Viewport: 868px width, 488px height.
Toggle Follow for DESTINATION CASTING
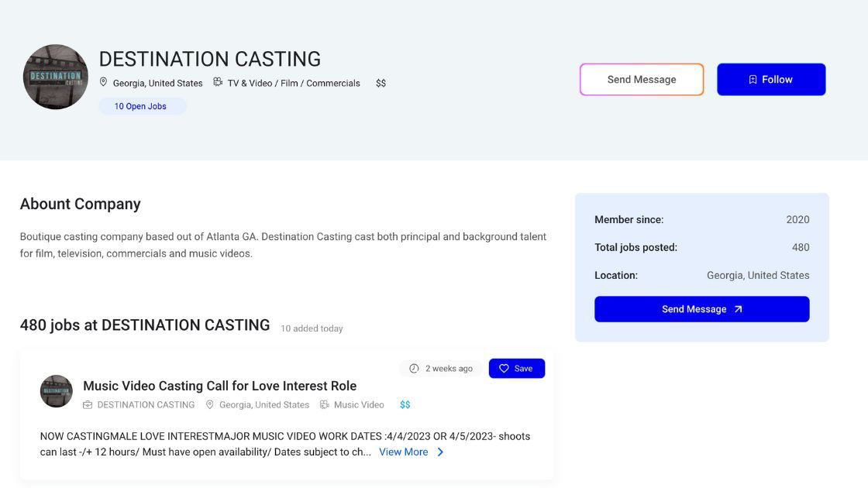(x=771, y=79)
